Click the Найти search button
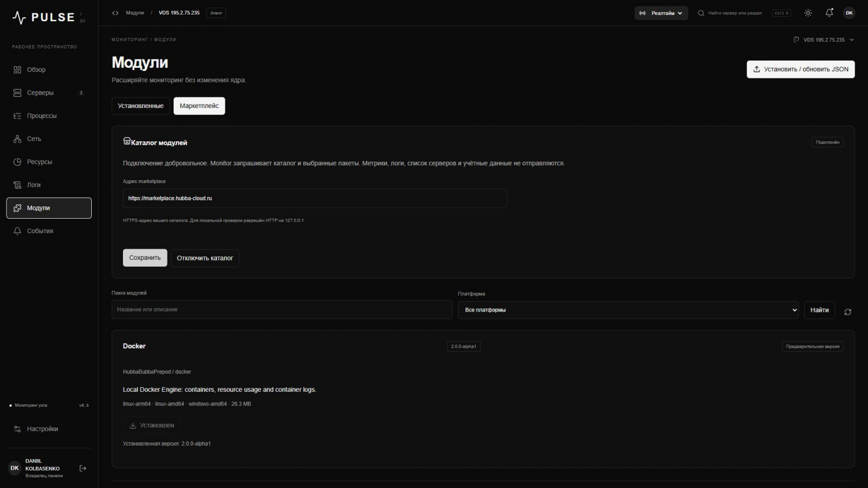 820,310
